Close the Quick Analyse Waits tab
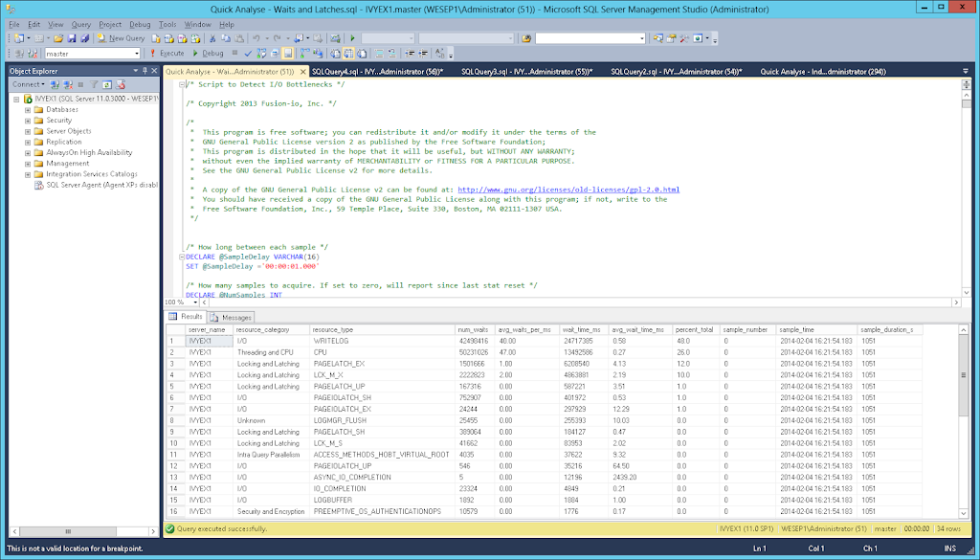Viewport: 980px width, 560px height. pos(303,72)
